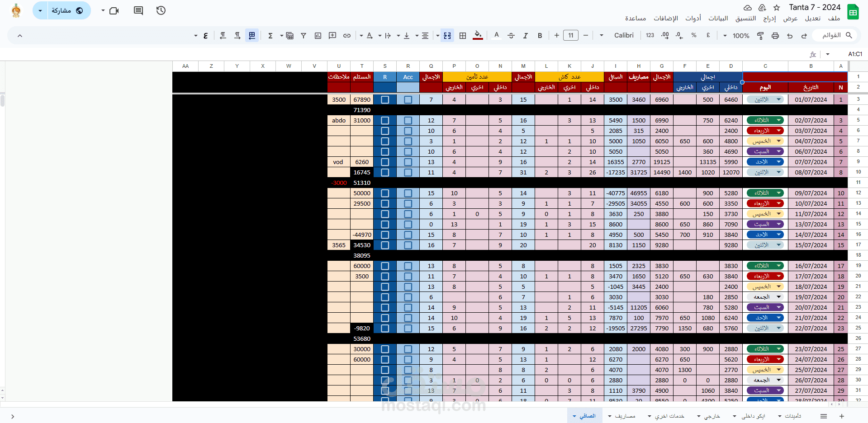This screenshot has height=423, width=868.
Task: Open the borders tool
Action: click(463, 35)
